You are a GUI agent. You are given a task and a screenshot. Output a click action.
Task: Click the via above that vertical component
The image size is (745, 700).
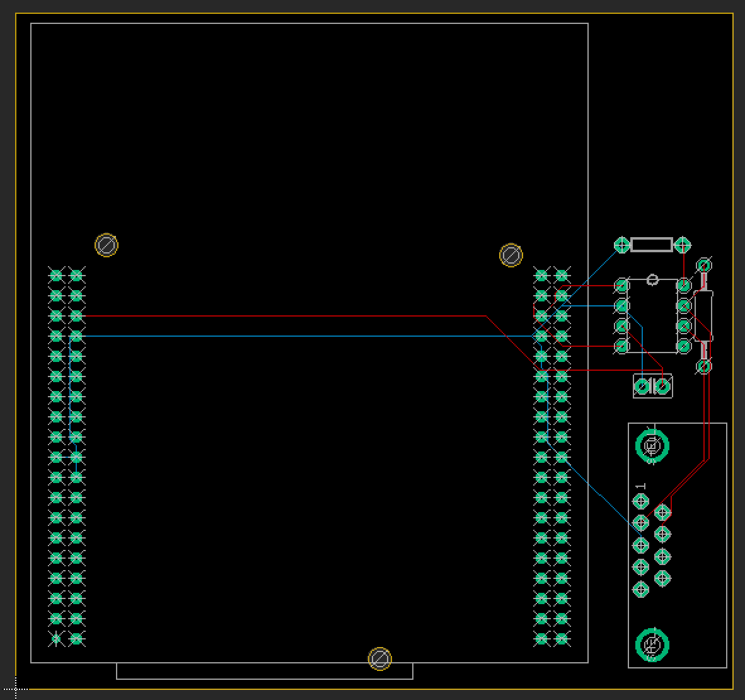pos(704,265)
